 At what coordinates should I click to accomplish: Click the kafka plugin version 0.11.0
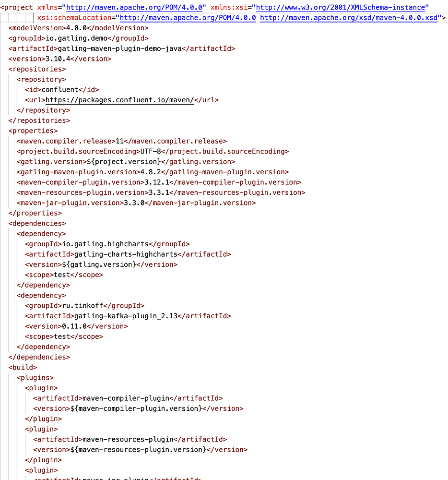click(x=74, y=326)
